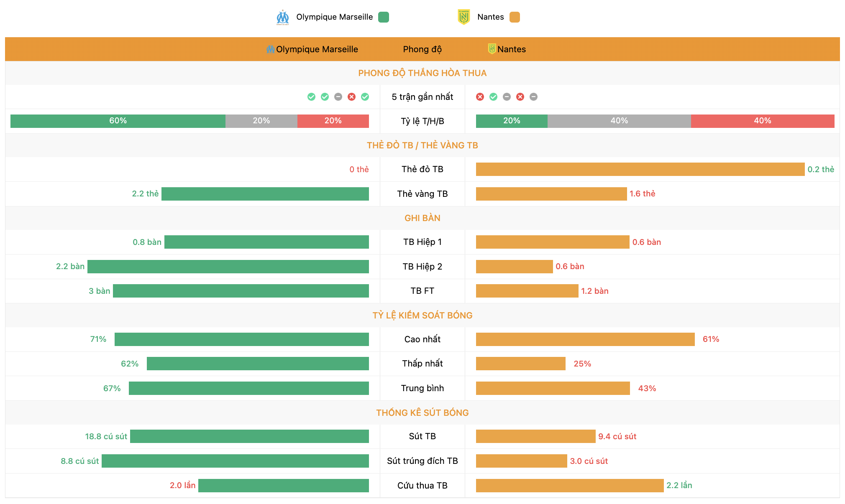845x504 pixels.
Task: Click the TỶ LỆ KIỂM SOÁT BÓNG heading
Action: [422, 316]
